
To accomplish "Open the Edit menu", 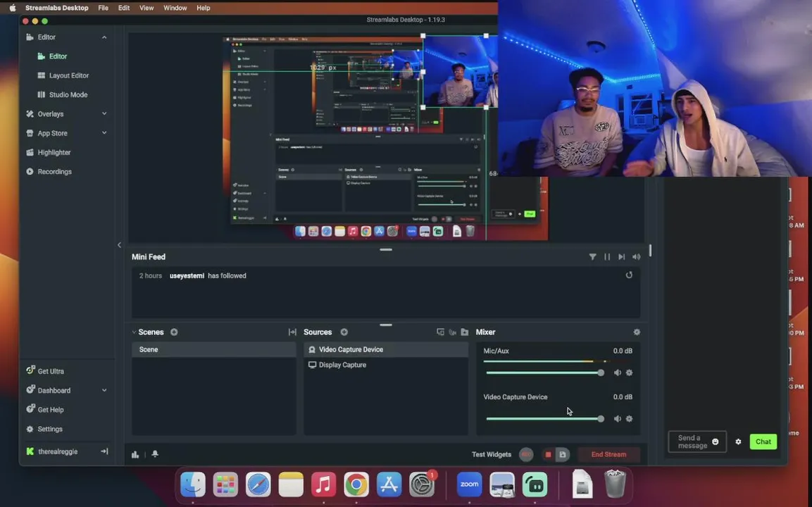I will pyautogui.click(x=124, y=8).
